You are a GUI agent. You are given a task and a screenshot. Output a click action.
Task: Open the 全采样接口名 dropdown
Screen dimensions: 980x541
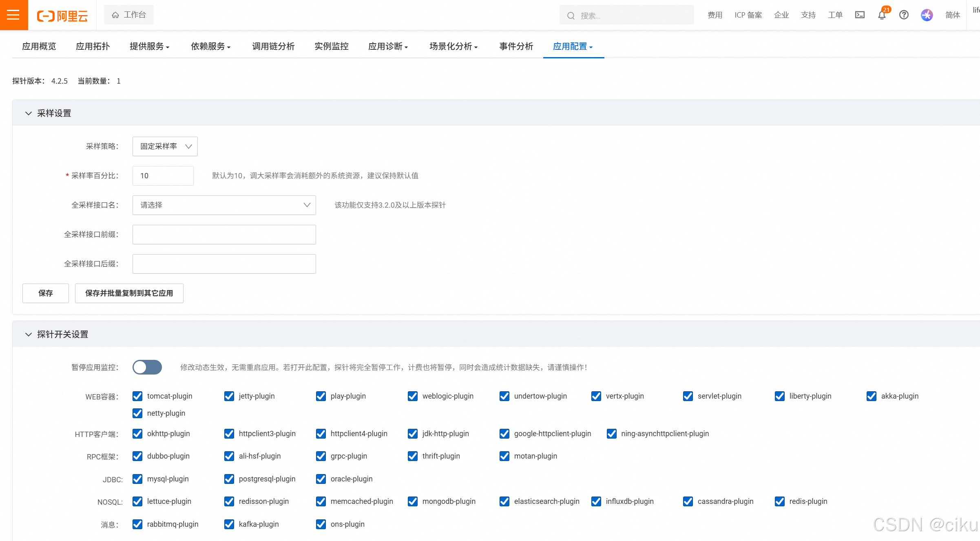(x=224, y=205)
